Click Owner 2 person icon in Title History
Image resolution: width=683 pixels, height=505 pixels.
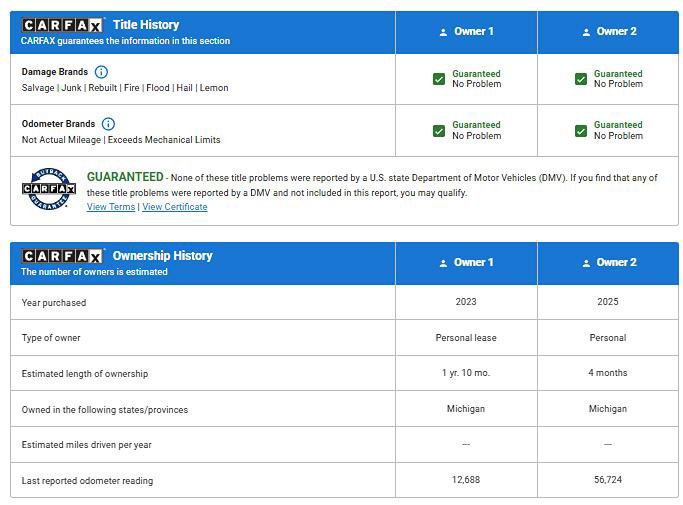pyautogui.click(x=586, y=32)
